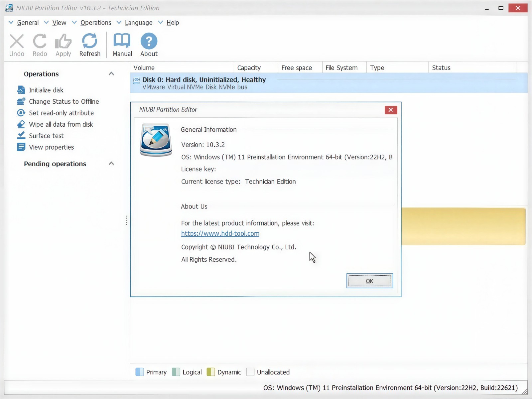Click the yellow disk map block
The height and width of the screenshot is (399, 532).
pyautogui.click(x=463, y=226)
